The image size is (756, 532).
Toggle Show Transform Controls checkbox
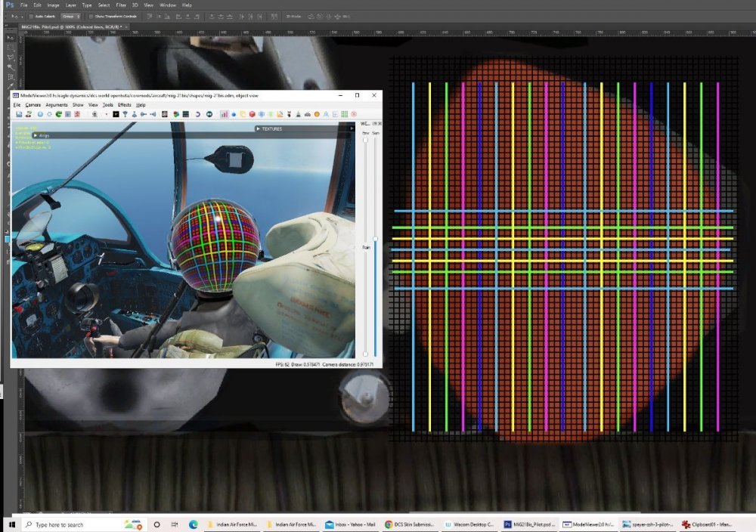[x=89, y=16]
